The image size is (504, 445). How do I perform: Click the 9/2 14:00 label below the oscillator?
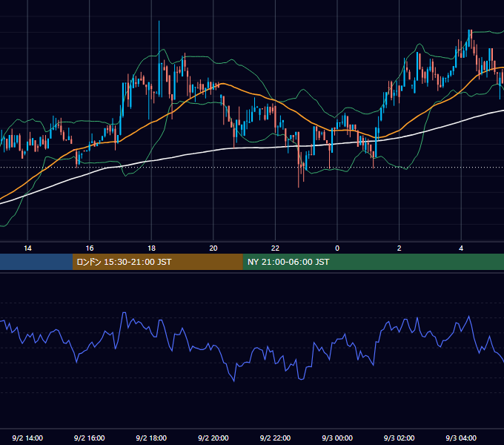point(27,438)
